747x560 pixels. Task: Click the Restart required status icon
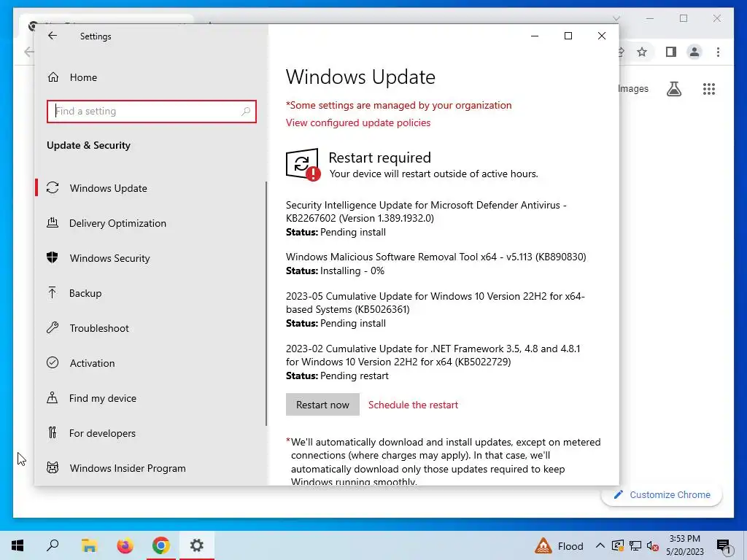tap(303, 165)
